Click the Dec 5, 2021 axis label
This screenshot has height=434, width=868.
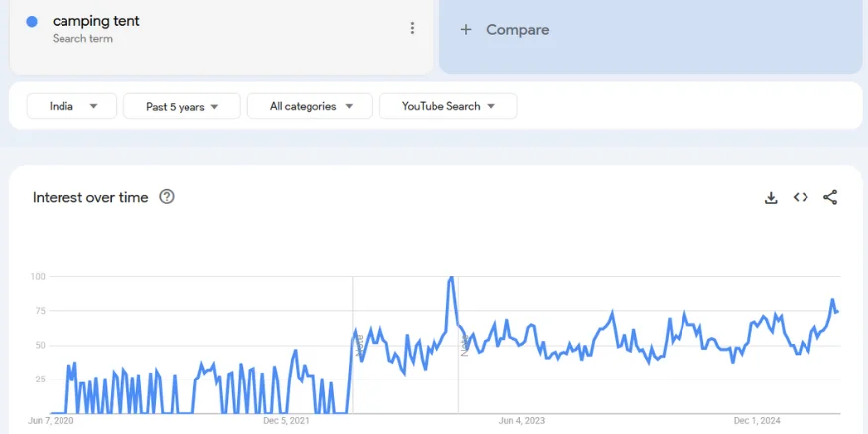click(286, 421)
